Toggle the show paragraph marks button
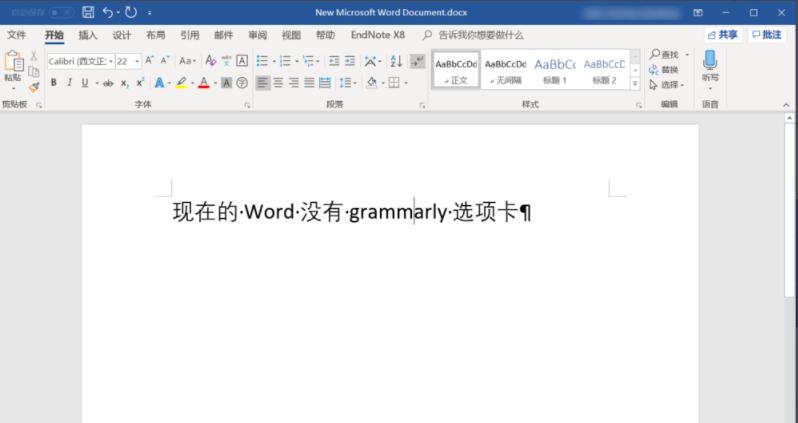Image resolution: width=798 pixels, height=423 pixels. coord(417,61)
